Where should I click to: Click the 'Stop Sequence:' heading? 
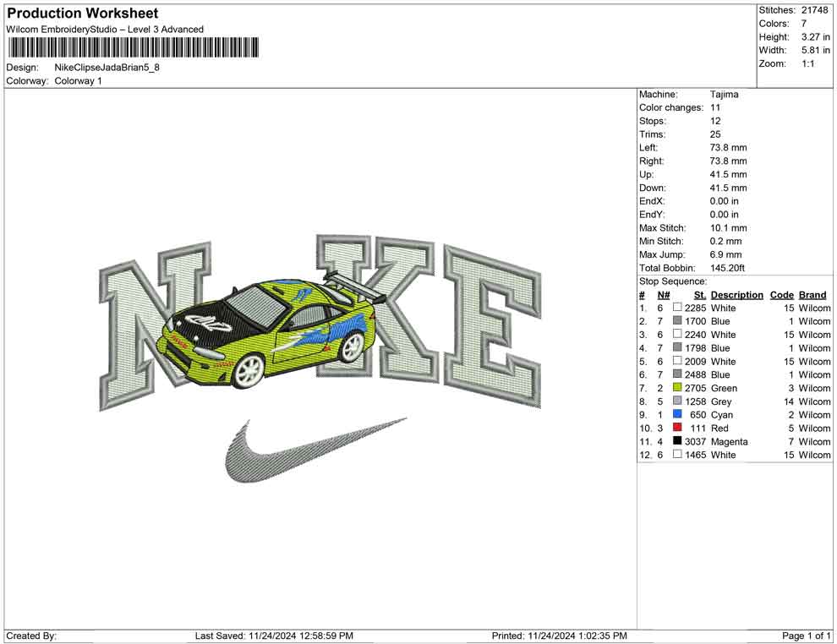tap(673, 281)
